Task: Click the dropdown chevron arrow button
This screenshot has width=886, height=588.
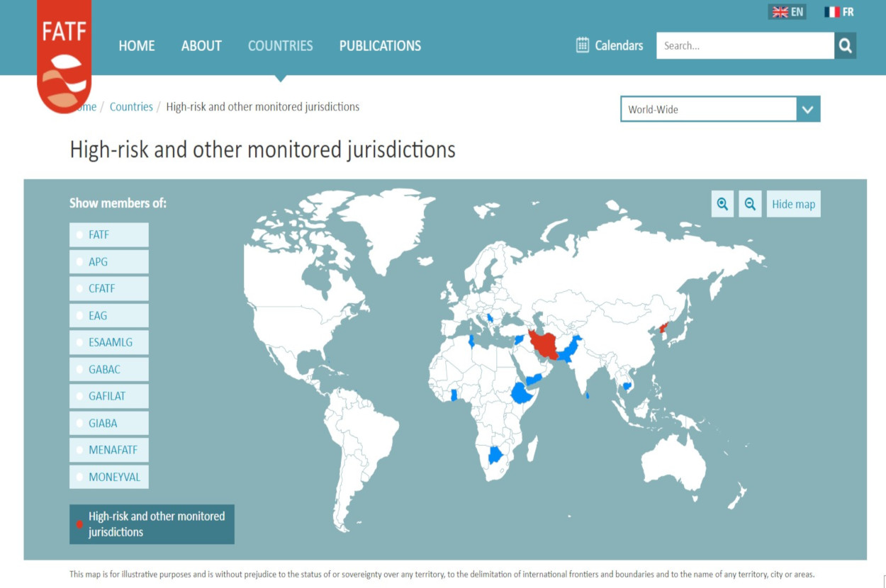Action: click(x=808, y=110)
